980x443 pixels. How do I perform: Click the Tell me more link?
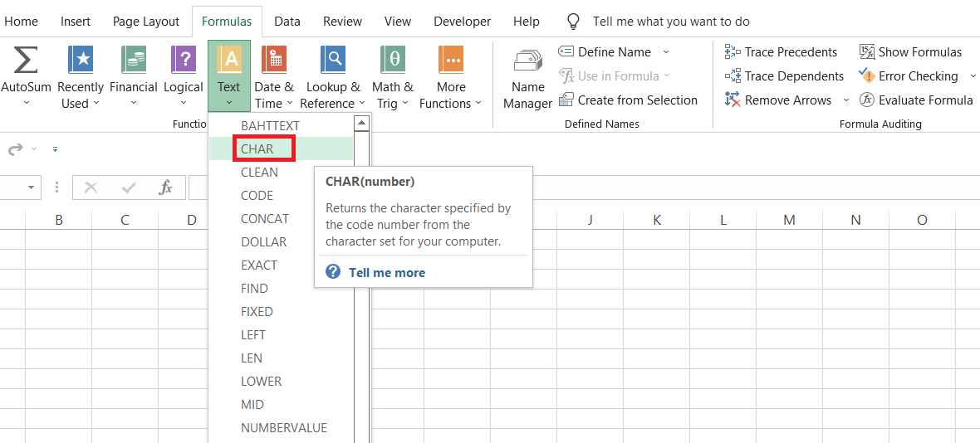[x=387, y=272]
